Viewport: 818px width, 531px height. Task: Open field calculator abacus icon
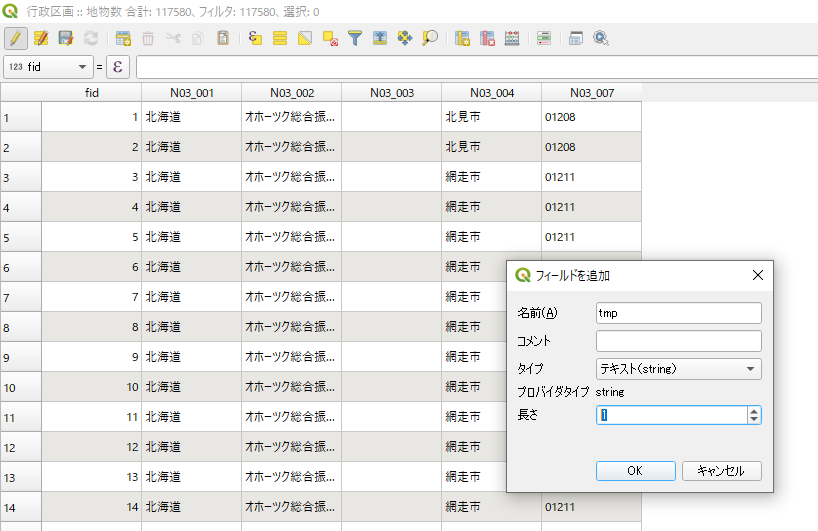512,38
